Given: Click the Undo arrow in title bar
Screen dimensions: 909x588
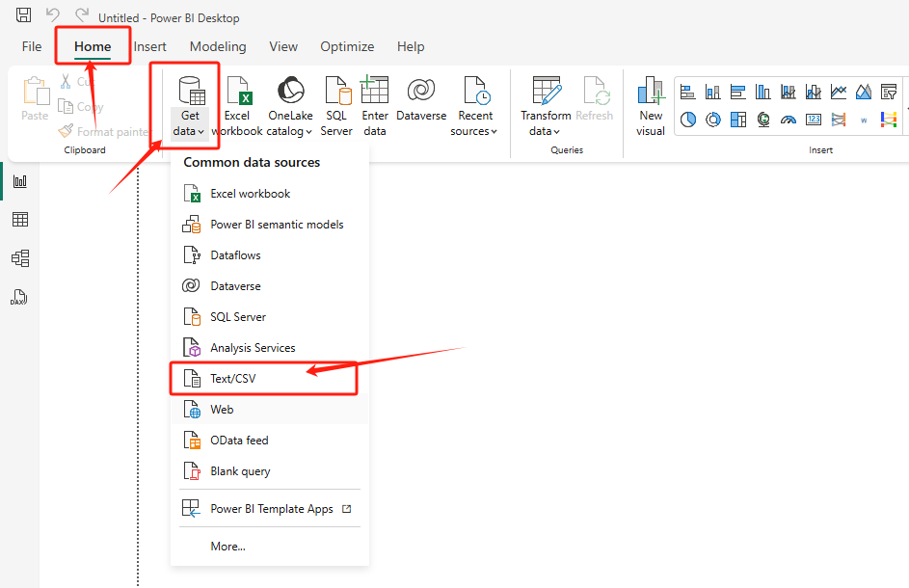Looking at the screenshot, I should pyautogui.click(x=53, y=14).
